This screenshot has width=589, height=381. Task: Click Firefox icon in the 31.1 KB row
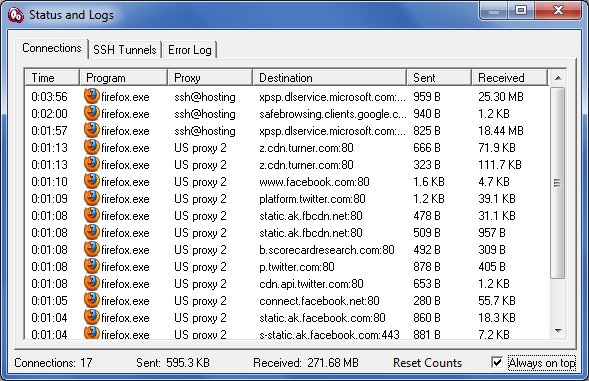[x=92, y=215]
